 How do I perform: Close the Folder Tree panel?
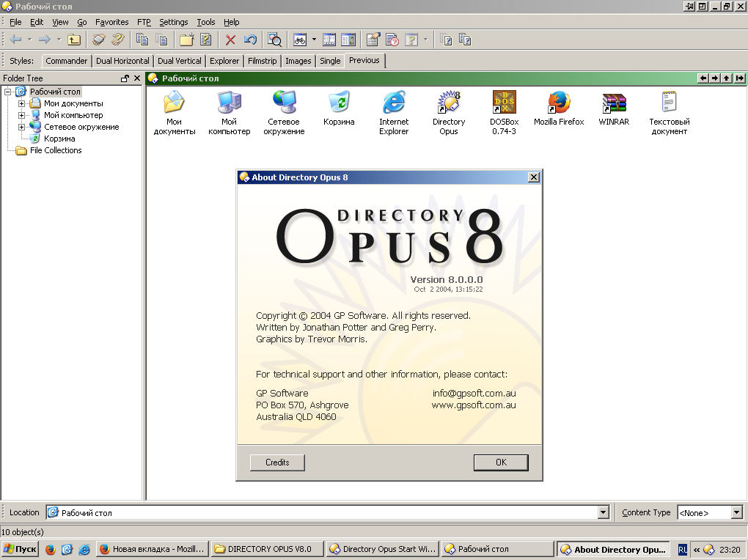point(137,78)
